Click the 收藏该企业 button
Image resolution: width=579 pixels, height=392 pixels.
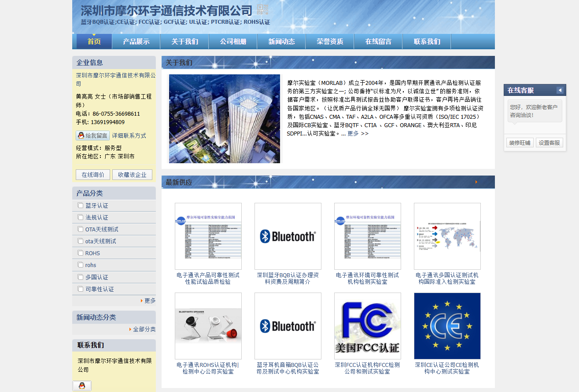point(132,174)
